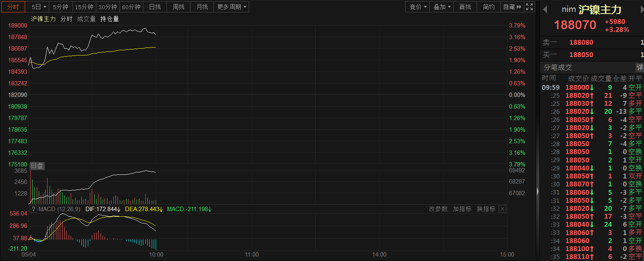Viewport: 644px width, 261px height.
Task: Open the 叠加 overlay dropdown
Action: tap(442, 7)
